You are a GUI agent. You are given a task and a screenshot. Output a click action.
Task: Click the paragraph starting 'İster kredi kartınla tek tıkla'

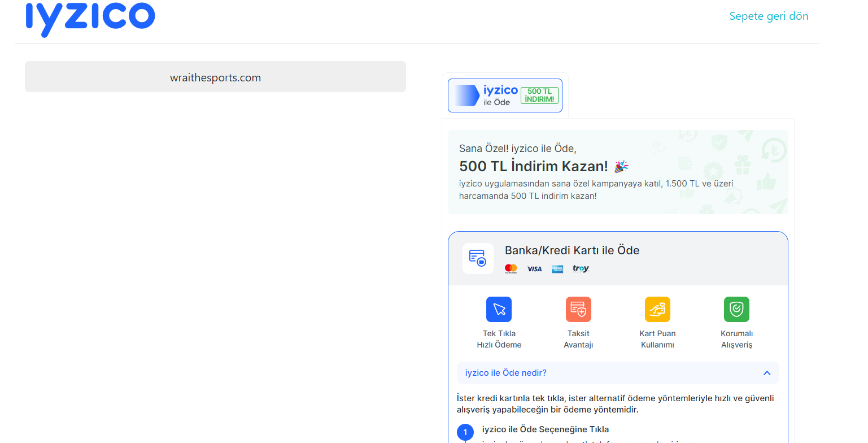616,404
